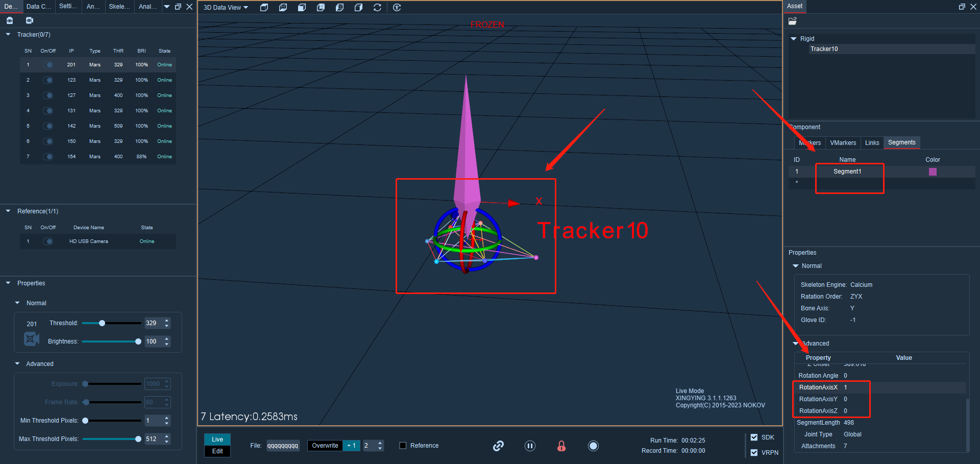This screenshot has width=980, height=464.
Task: Uncheck the SDK checkbox
Action: click(754, 437)
